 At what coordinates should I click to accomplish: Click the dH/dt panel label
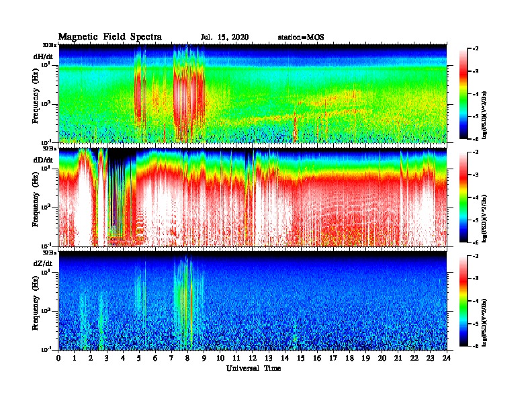click(x=43, y=56)
